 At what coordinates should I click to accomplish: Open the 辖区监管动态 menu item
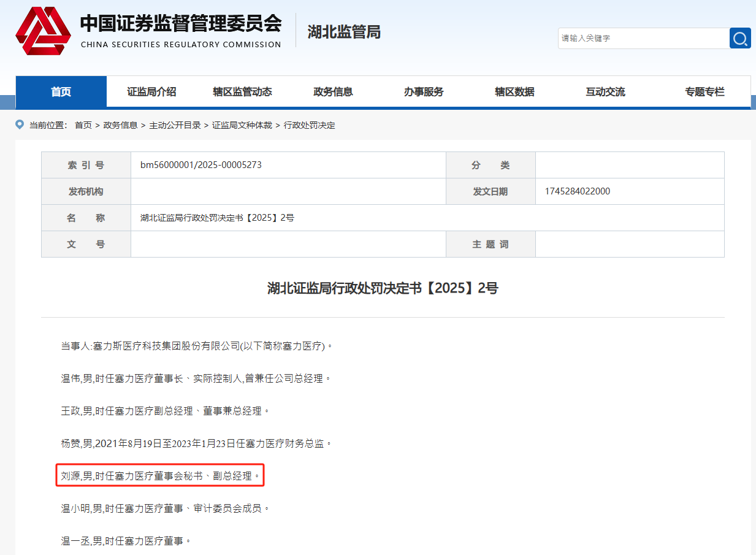pos(242,91)
